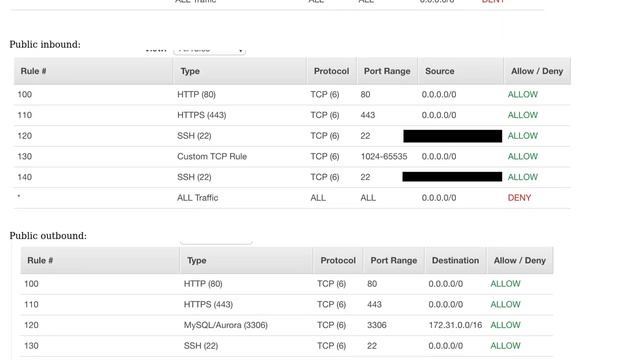Click TCP (6) protocol of inbound rule 130
Image resolution: width=640 pixels, height=360 pixels.
point(325,156)
